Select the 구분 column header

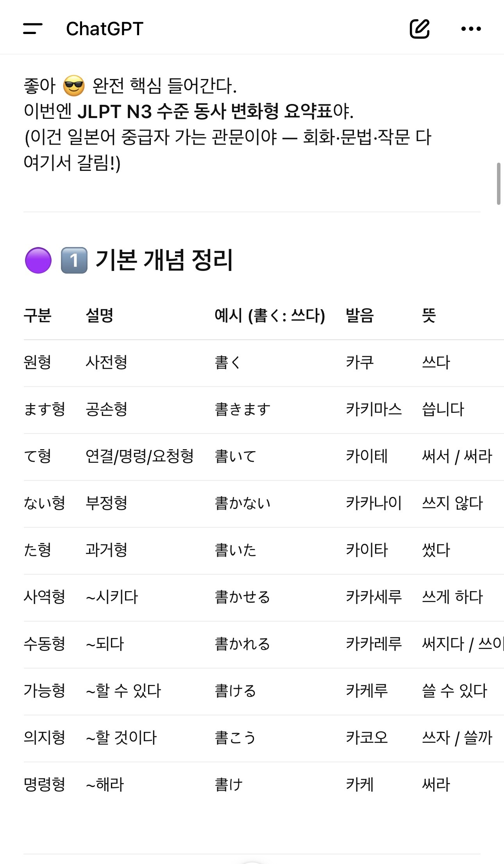coord(38,315)
